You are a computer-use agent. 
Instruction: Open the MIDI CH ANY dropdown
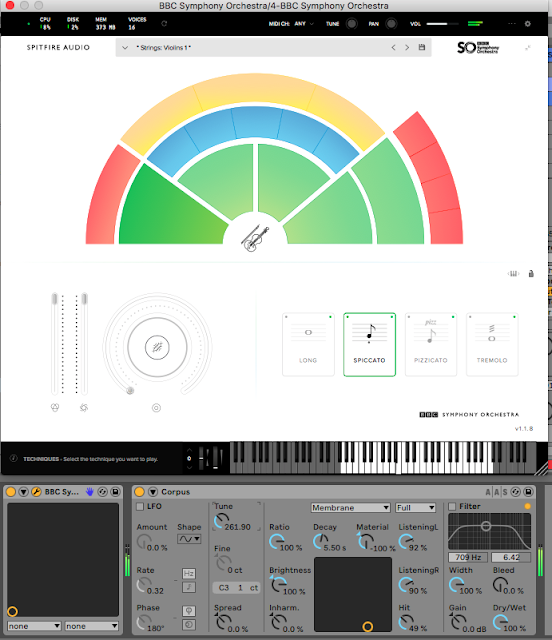[x=304, y=24]
